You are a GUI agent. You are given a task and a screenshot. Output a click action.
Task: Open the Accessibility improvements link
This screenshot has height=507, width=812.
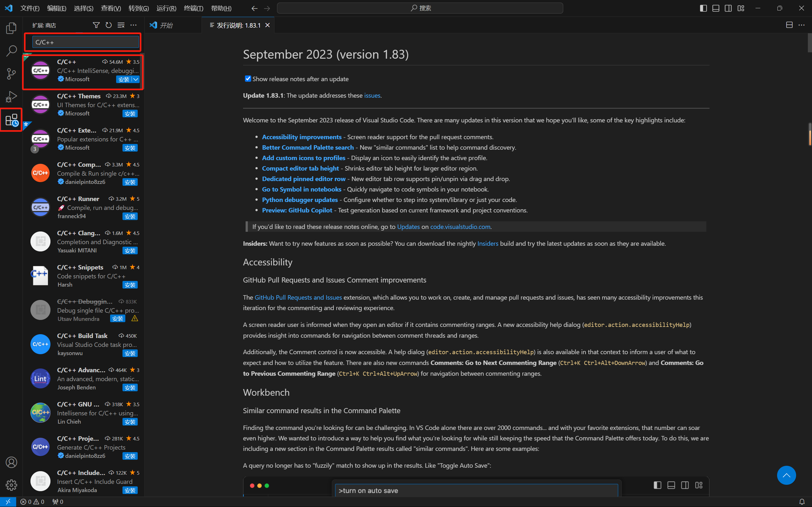[x=301, y=137]
